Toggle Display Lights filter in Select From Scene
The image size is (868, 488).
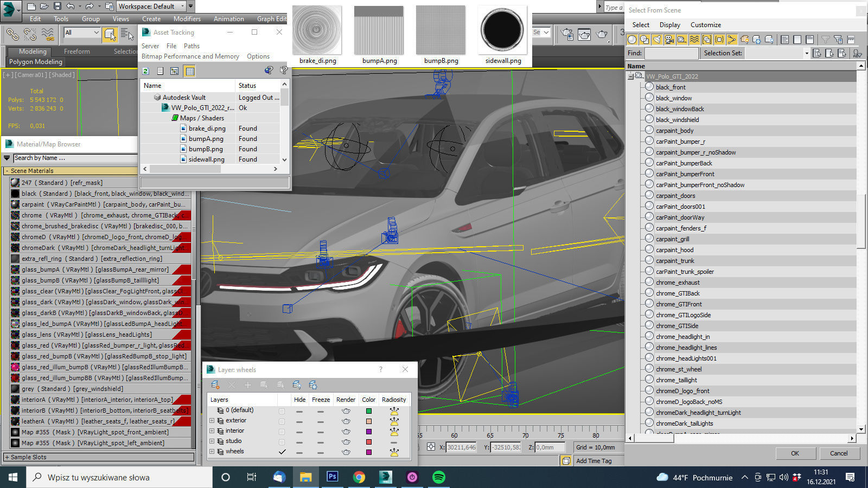point(657,40)
